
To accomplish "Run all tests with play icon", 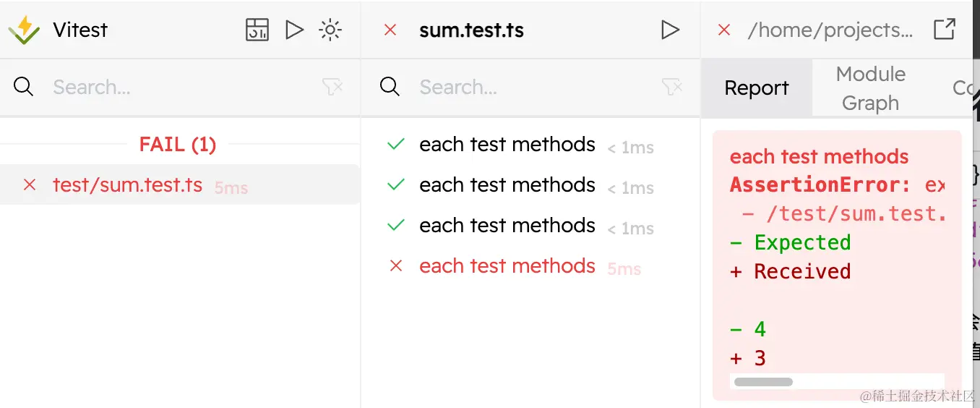I will click(x=294, y=30).
